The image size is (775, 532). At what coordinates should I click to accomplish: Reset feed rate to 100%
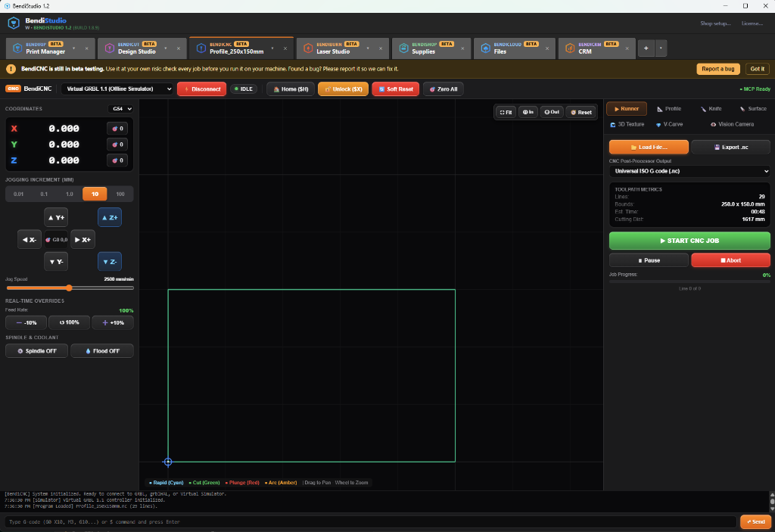coord(69,322)
